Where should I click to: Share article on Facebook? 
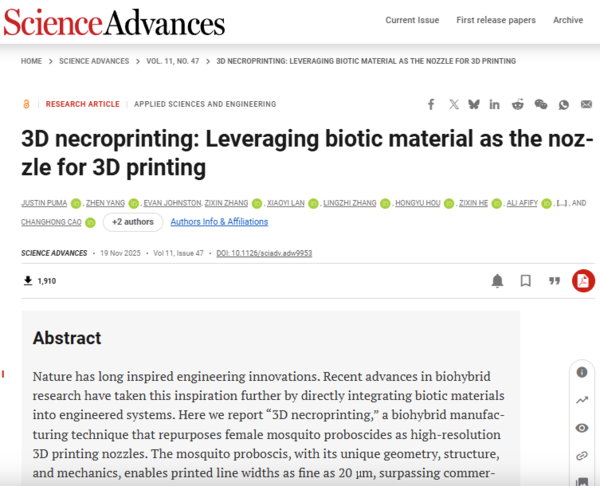pos(431,104)
